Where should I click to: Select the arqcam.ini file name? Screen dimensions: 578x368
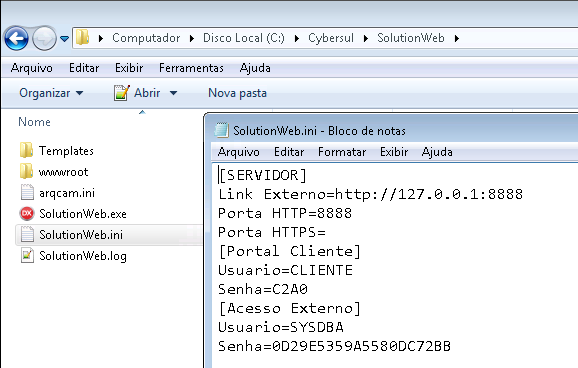pos(67,193)
